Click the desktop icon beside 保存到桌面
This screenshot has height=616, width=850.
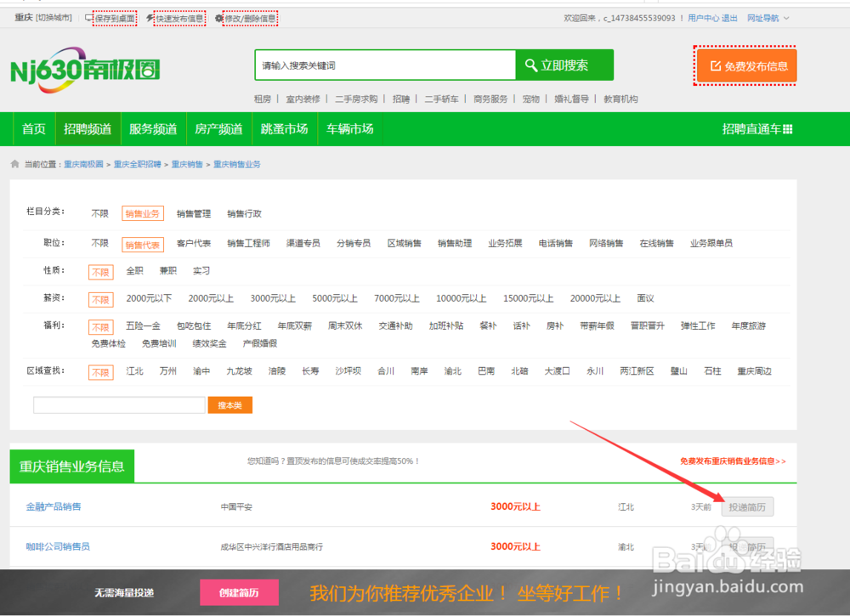point(88,18)
